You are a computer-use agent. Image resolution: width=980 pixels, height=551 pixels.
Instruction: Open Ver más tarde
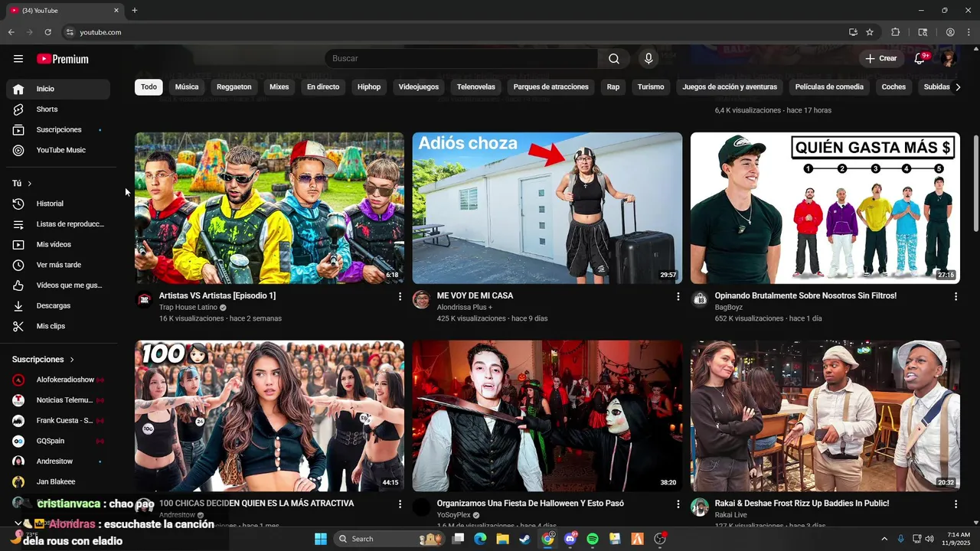[x=58, y=265]
